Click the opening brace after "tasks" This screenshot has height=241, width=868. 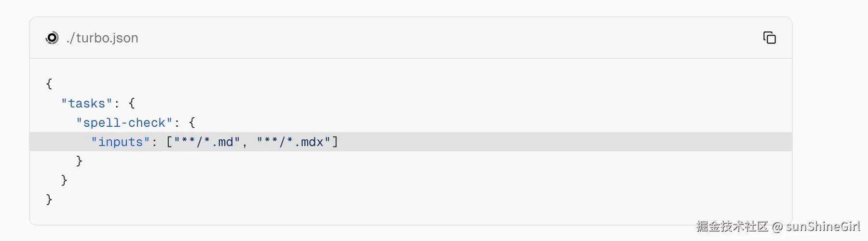point(132,103)
